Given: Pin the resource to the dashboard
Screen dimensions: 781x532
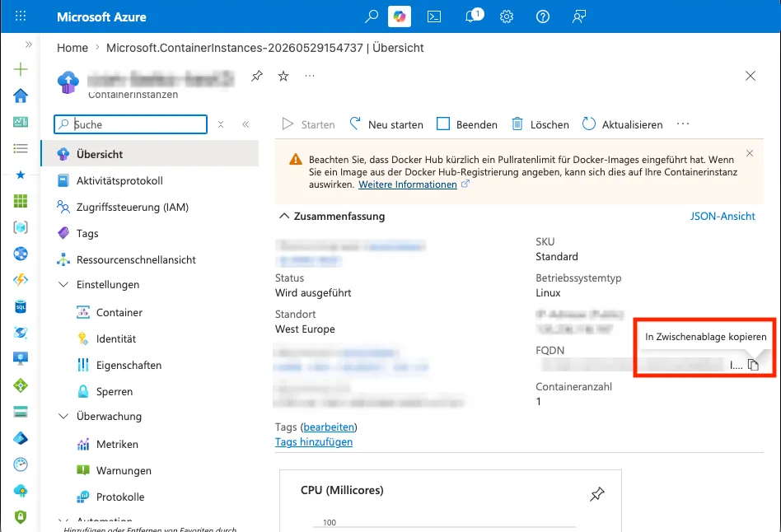Looking at the screenshot, I should (x=256, y=76).
